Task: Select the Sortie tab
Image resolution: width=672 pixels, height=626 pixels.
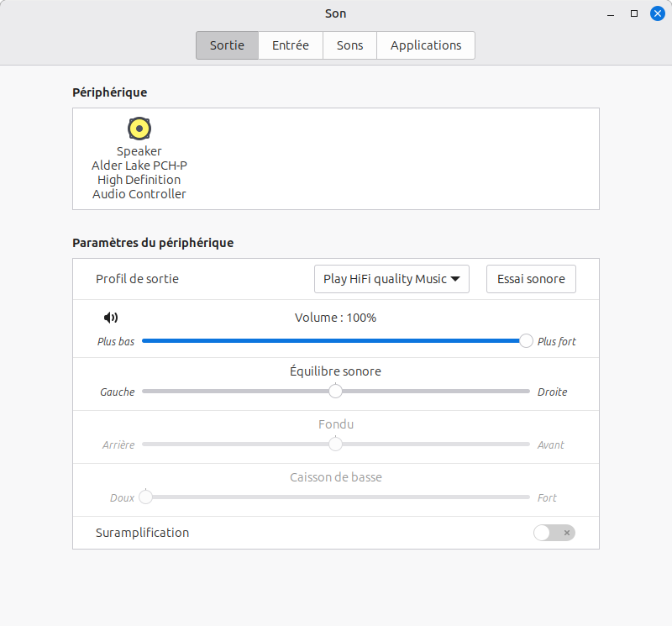Action: [227, 45]
